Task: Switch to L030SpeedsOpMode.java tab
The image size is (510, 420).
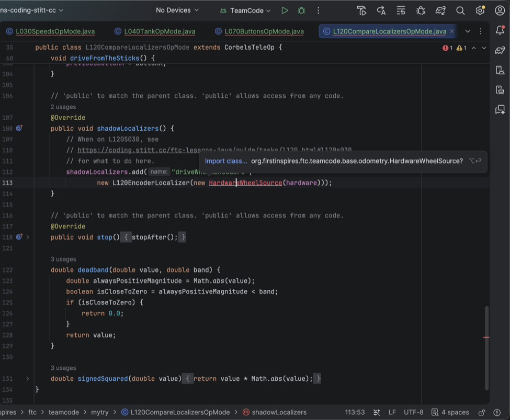Action: pyautogui.click(x=51, y=31)
